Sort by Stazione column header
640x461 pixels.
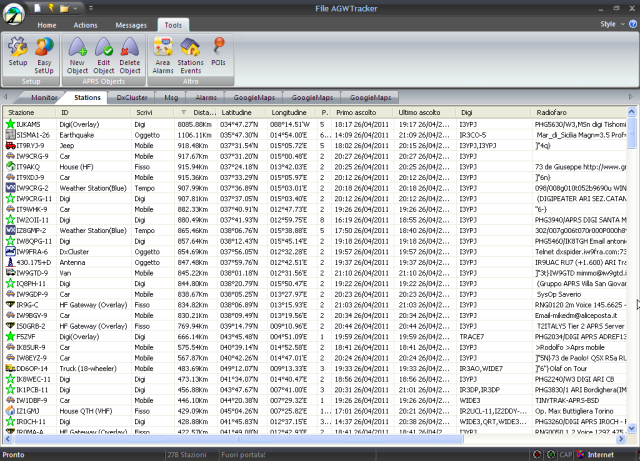pos(29,112)
